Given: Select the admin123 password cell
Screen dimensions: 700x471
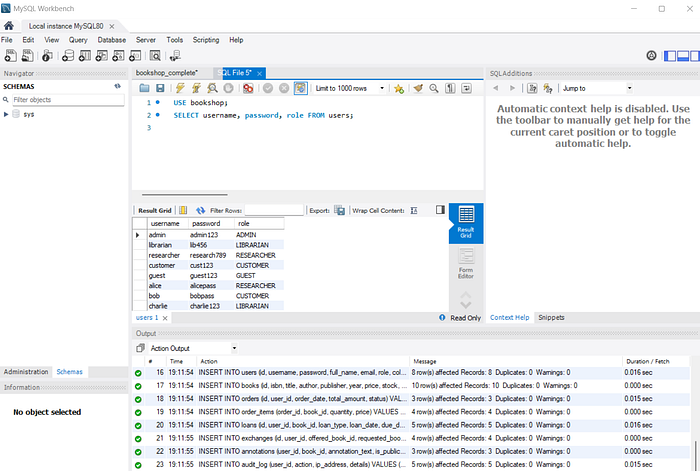Looking at the screenshot, I should pyautogui.click(x=210, y=235).
